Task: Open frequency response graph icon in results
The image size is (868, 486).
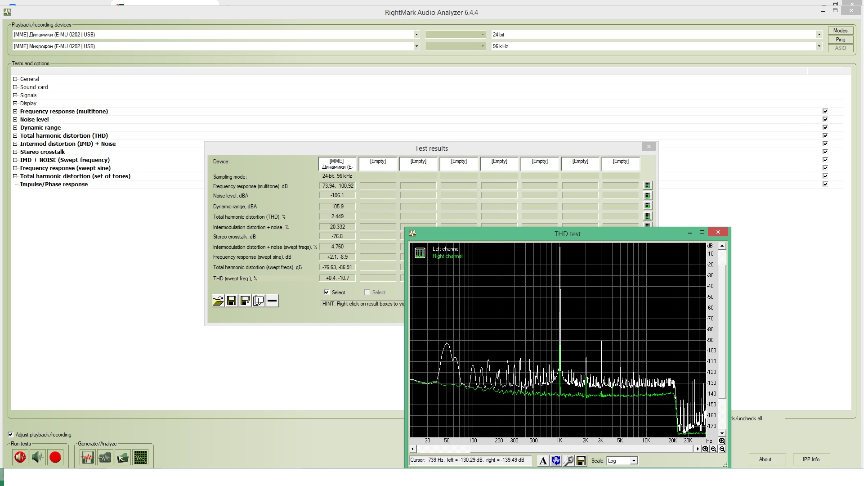Action: [647, 185]
